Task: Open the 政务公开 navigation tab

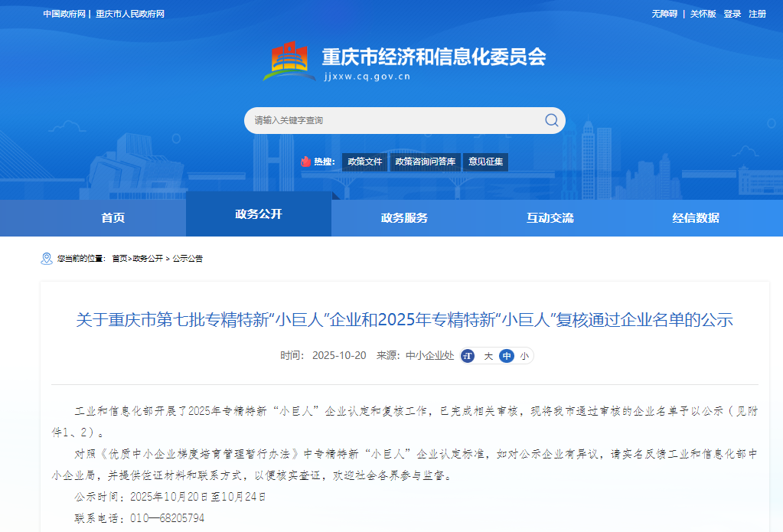Action: (258, 214)
